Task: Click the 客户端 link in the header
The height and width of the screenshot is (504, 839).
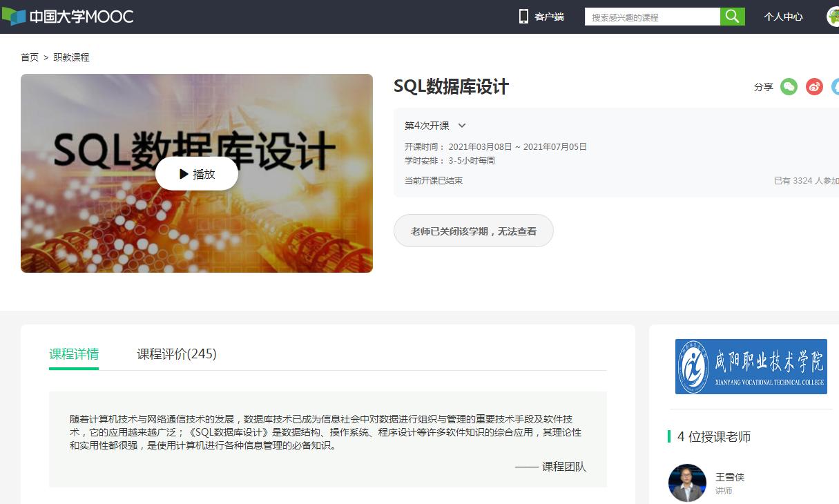Action: [x=549, y=17]
